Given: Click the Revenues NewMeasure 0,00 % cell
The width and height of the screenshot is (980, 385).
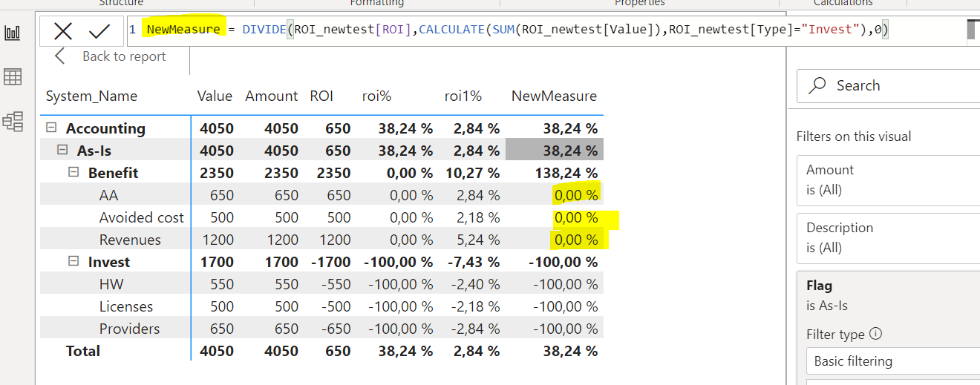Looking at the screenshot, I should [x=576, y=240].
